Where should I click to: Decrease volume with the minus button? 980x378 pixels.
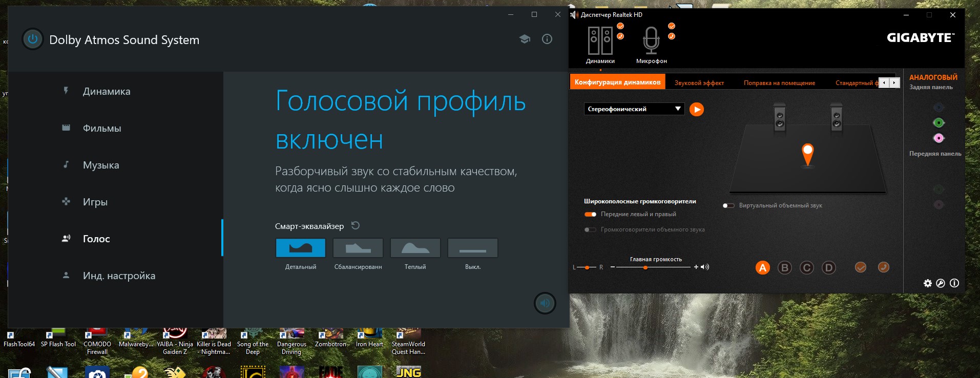[612, 267]
